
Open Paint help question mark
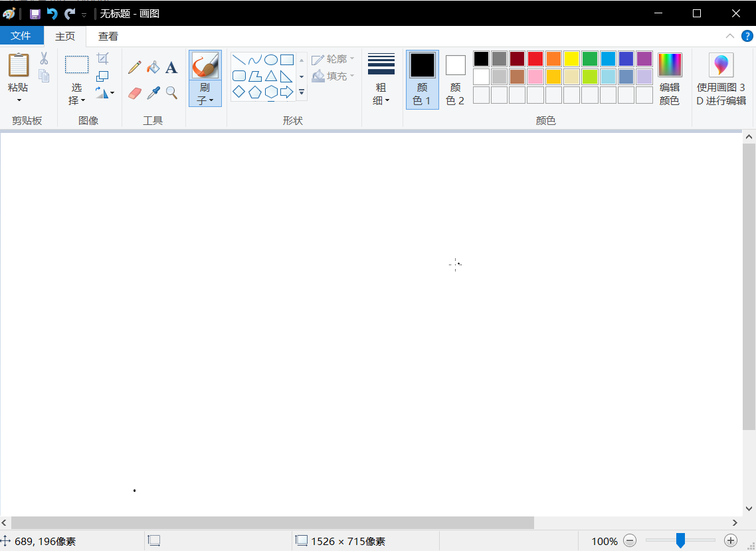click(747, 36)
